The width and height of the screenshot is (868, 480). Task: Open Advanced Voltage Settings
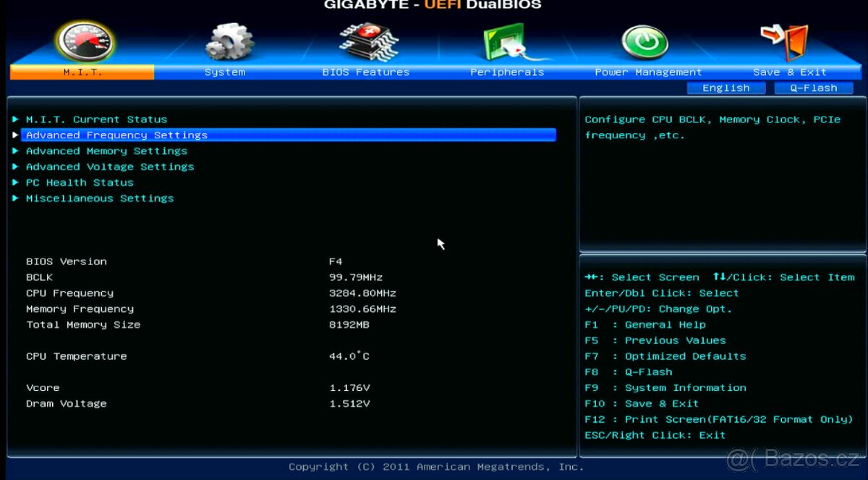point(110,167)
